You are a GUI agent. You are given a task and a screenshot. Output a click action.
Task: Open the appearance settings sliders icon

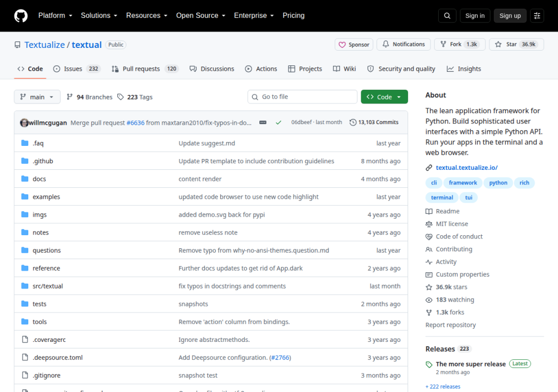[537, 16]
